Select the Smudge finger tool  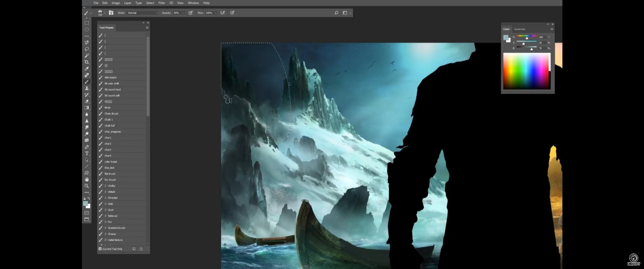pos(87,127)
